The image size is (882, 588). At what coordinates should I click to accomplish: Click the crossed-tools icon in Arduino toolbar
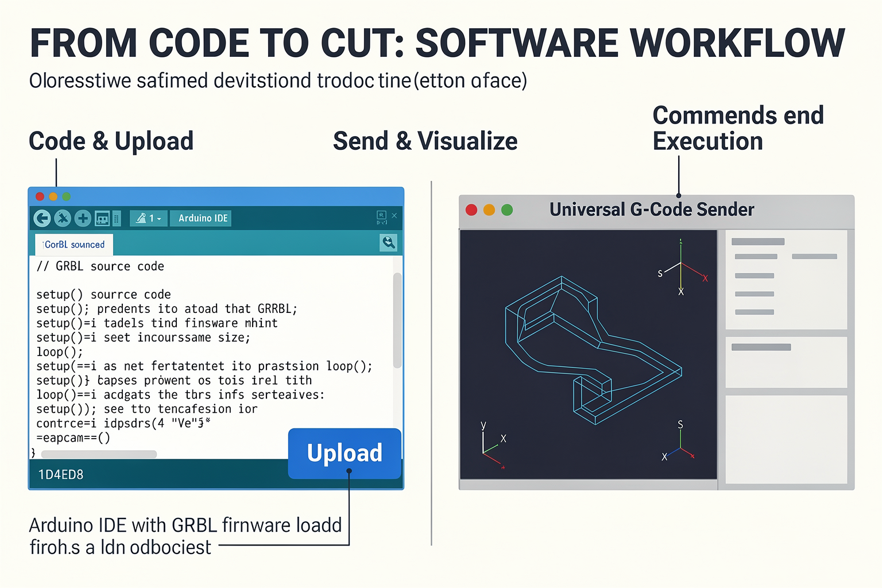[63, 218]
